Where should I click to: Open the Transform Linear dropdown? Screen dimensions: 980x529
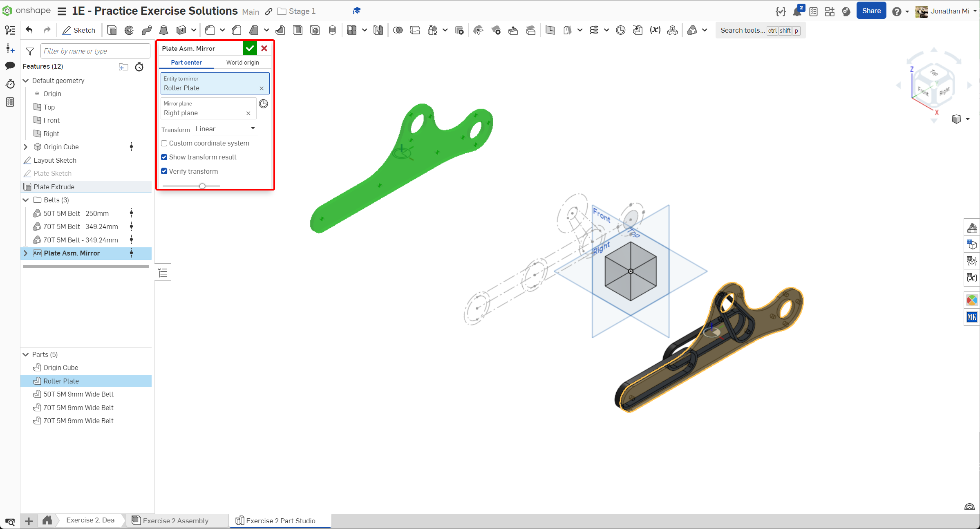pos(225,129)
